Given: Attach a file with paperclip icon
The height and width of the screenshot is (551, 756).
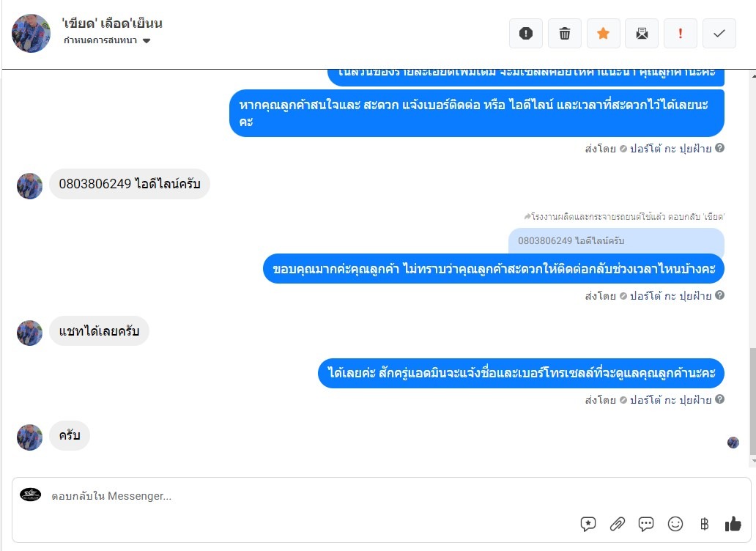Looking at the screenshot, I should point(617,523).
